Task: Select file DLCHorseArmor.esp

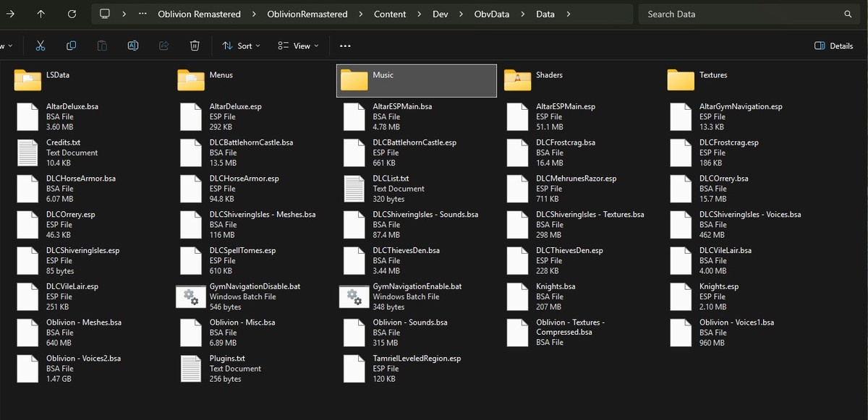Action: coord(254,189)
